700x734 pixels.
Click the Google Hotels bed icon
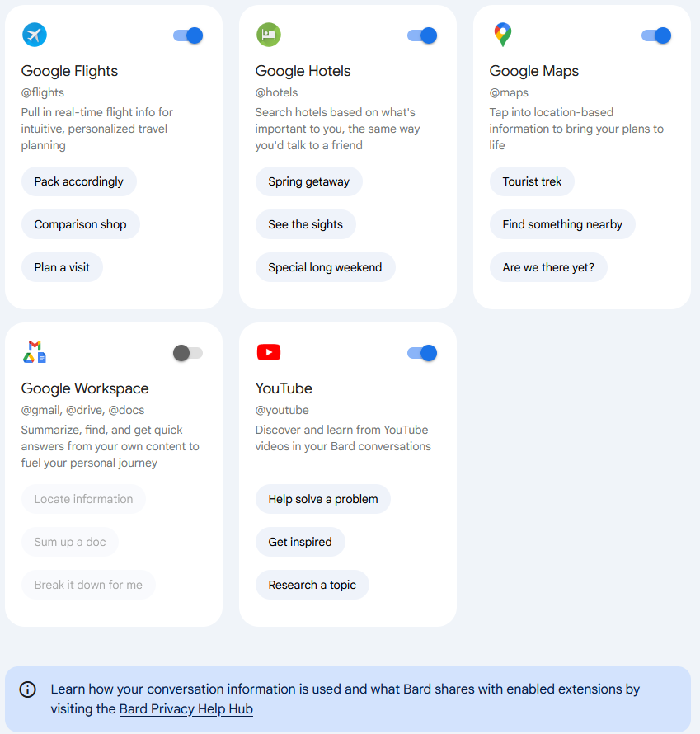269,35
